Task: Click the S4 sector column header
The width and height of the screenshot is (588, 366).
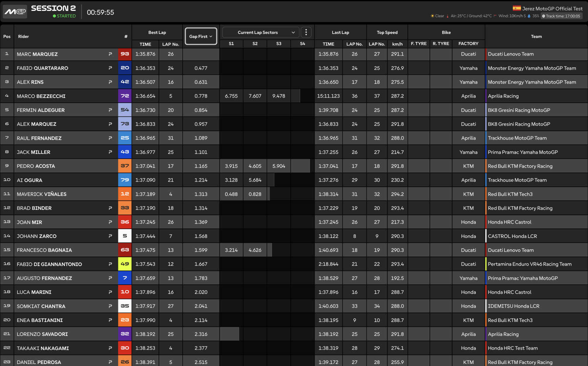Action: point(302,44)
